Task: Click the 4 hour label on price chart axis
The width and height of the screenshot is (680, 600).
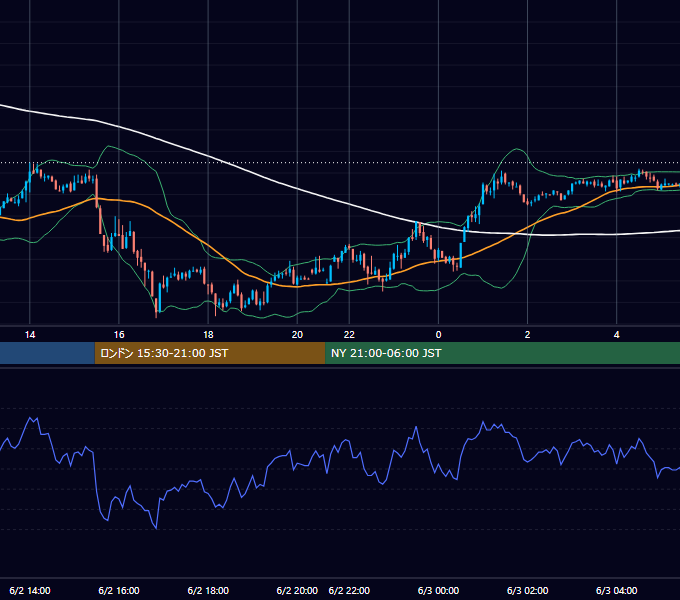Action: 617,335
